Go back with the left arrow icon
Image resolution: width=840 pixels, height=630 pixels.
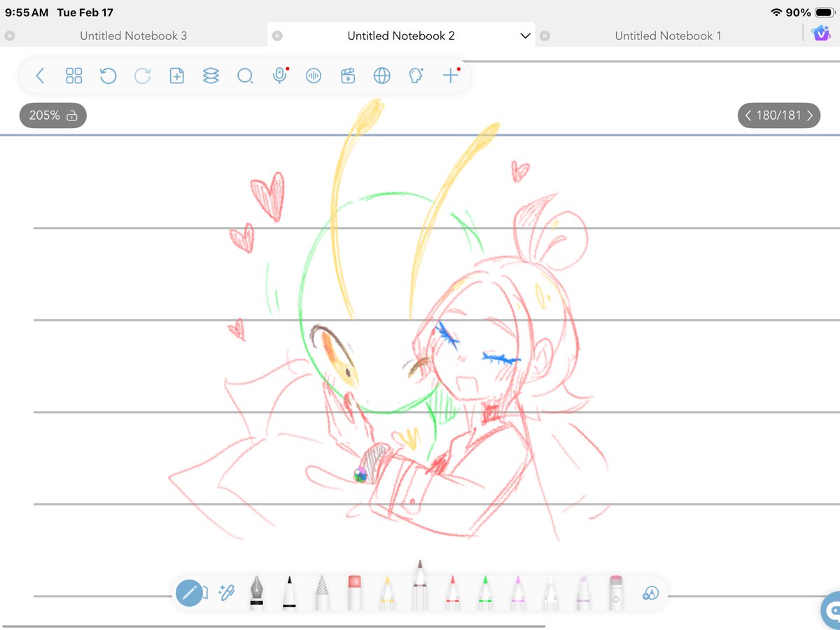pos(40,76)
